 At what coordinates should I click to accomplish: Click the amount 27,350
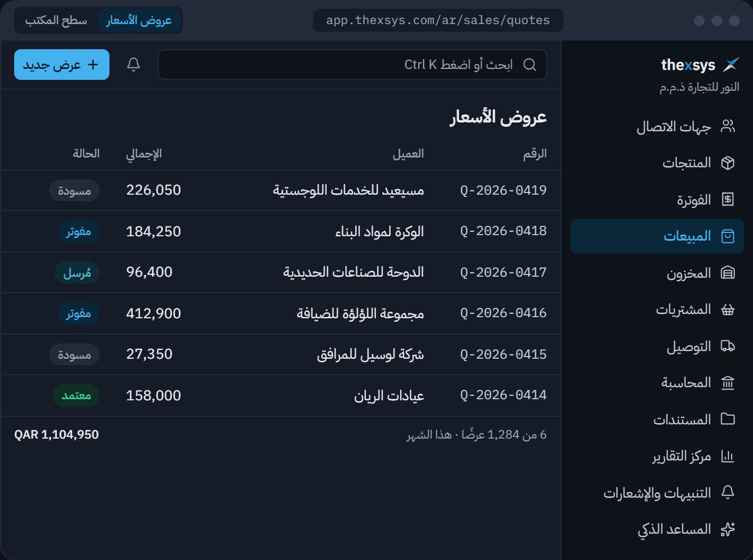149,354
